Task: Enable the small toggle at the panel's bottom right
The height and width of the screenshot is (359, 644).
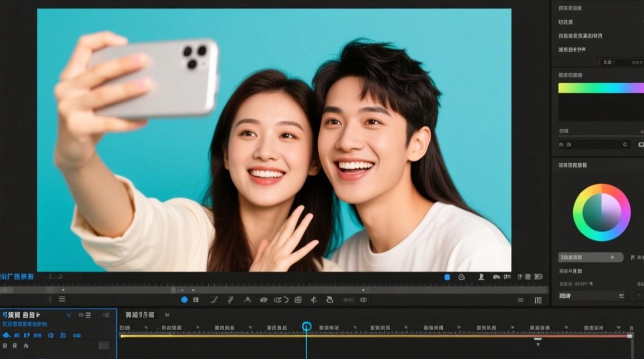Action: [x=634, y=296]
